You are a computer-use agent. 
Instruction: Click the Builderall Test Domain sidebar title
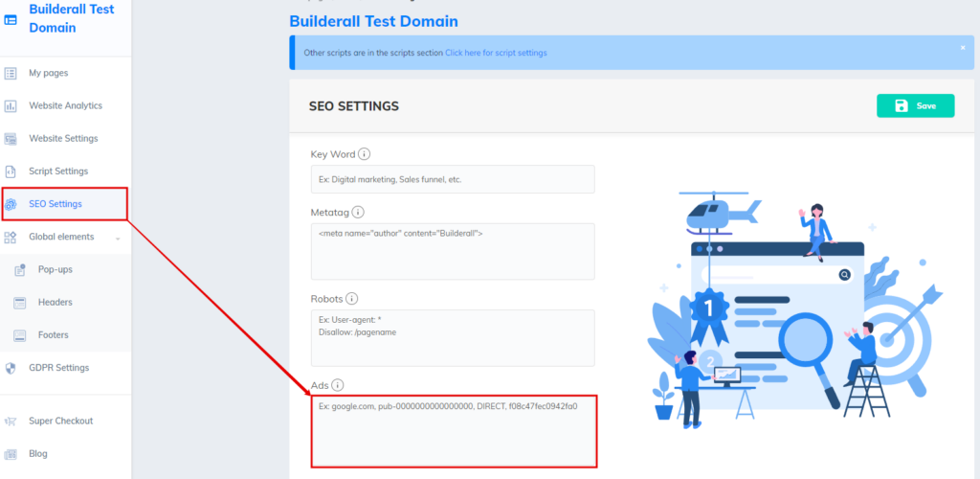click(x=72, y=19)
